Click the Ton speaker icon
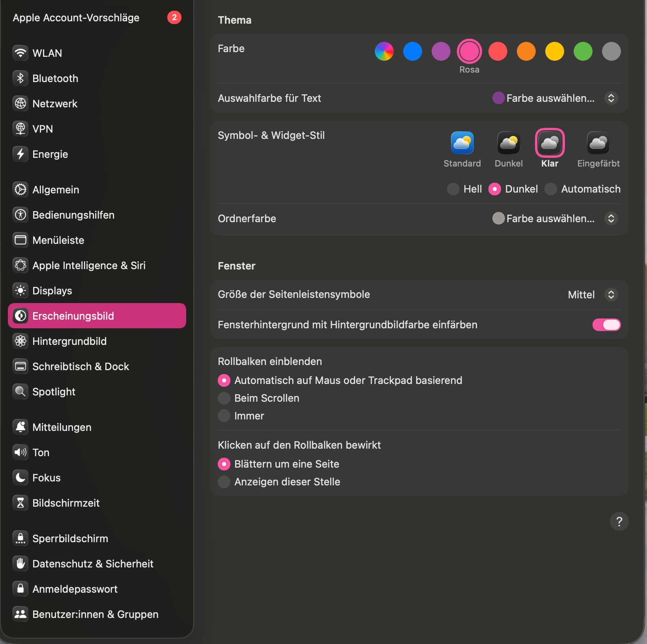The image size is (647, 644). click(x=21, y=453)
